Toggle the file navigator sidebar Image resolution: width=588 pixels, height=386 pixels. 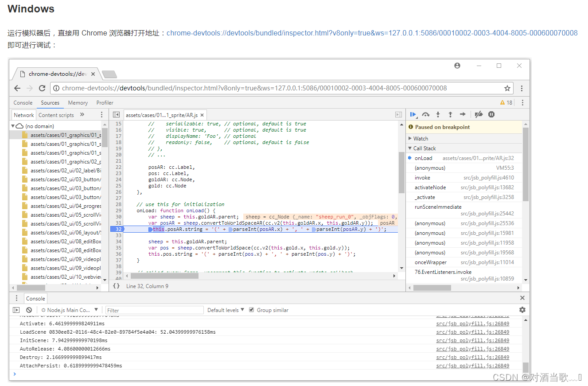[116, 115]
